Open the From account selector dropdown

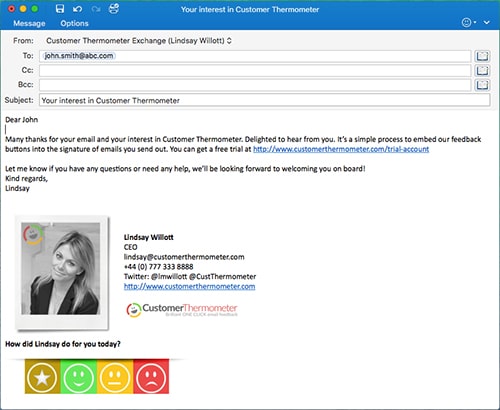tap(139, 41)
